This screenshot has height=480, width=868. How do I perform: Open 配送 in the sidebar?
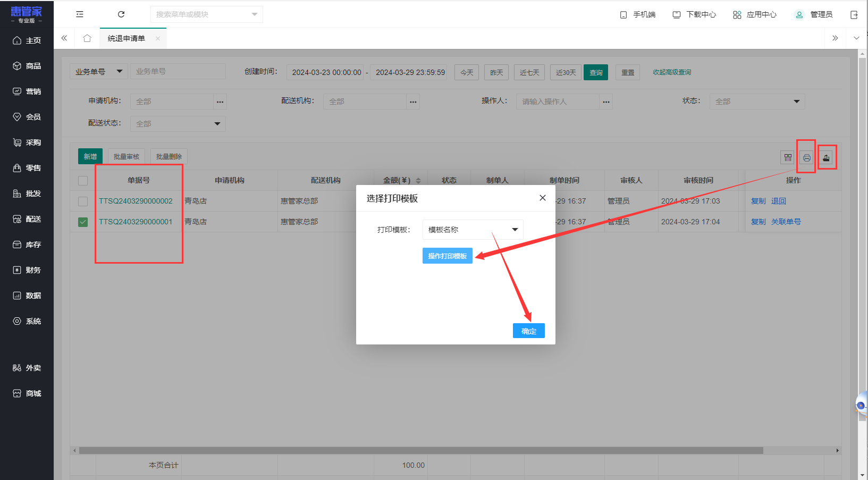click(x=27, y=219)
